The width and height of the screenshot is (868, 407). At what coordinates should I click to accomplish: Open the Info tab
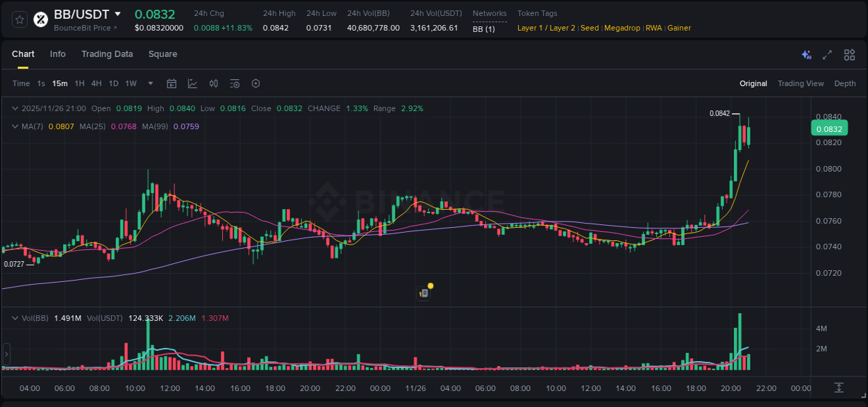58,53
